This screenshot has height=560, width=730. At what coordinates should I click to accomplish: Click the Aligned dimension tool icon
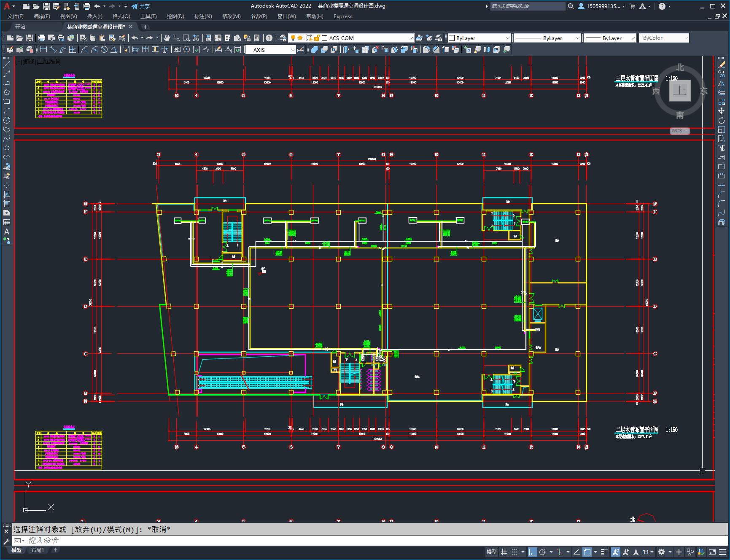[x=53, y=50]
